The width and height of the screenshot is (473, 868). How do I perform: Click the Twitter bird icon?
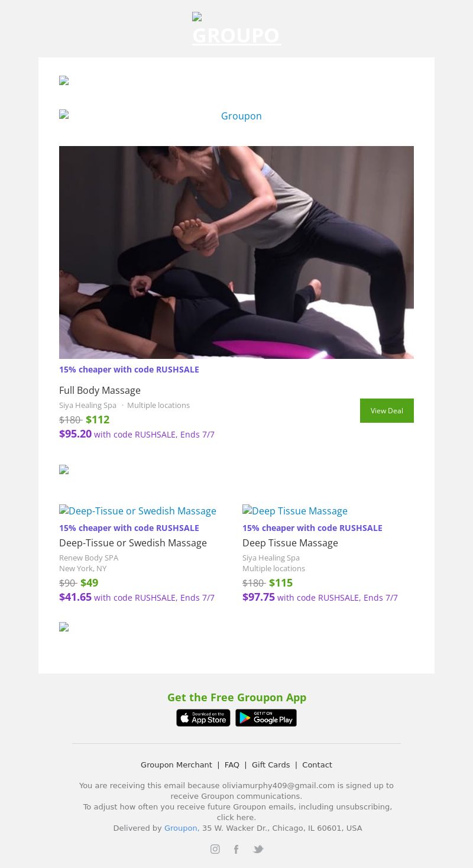(x=258, y=849)
